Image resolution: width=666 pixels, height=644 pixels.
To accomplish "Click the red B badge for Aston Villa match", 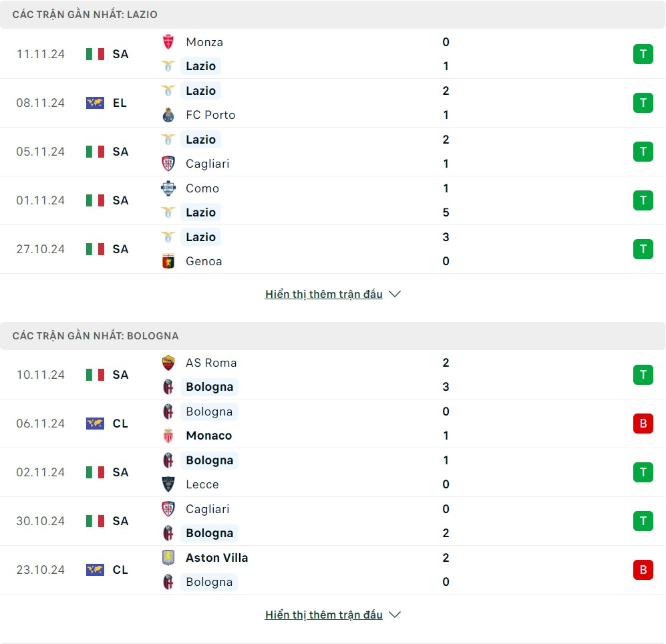I will click(643, 570).
